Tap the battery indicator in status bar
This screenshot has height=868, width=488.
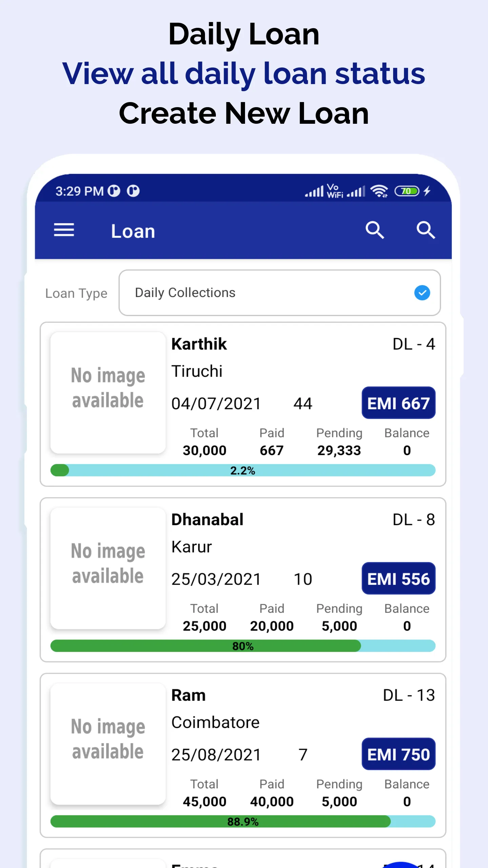tap(407, 191)
